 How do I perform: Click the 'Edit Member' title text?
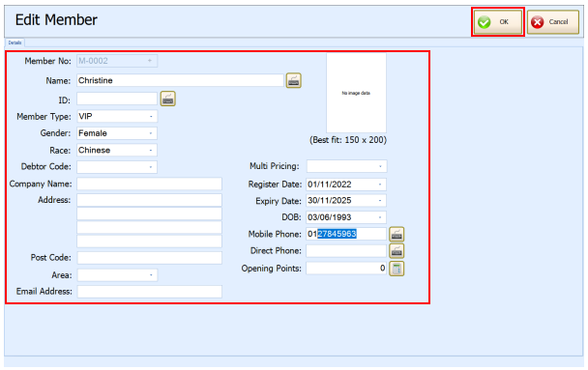(56, 20)
